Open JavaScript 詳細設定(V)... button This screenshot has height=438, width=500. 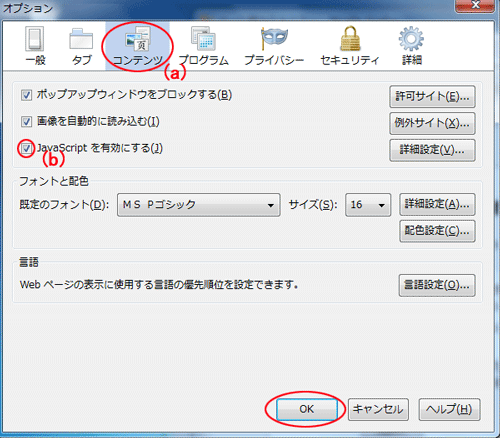432,150
